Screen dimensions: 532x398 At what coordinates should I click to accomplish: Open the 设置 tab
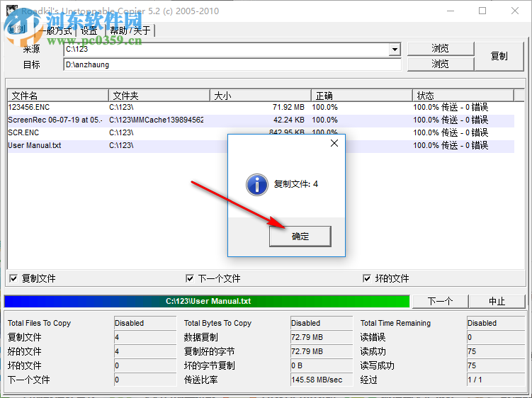click(89, 30)
